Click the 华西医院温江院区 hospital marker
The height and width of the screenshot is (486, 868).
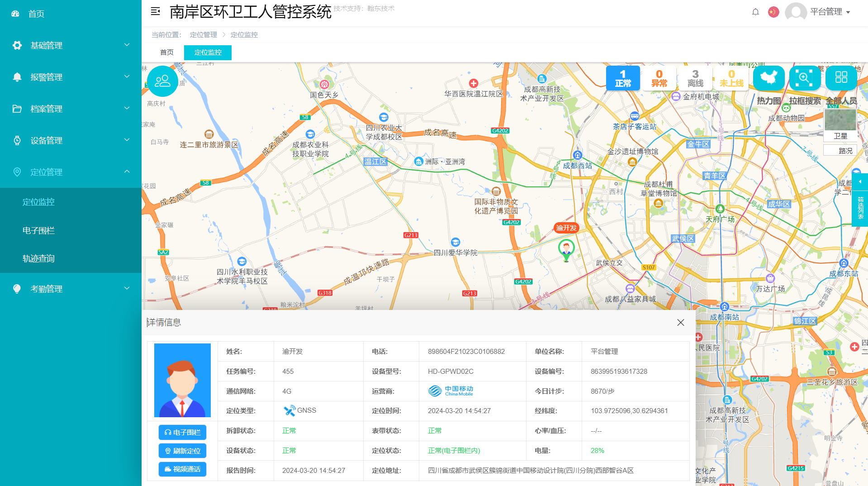(474, 83)
